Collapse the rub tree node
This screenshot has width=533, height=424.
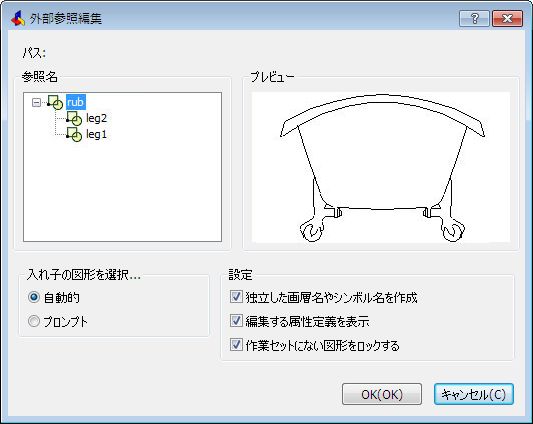(36, 102)
